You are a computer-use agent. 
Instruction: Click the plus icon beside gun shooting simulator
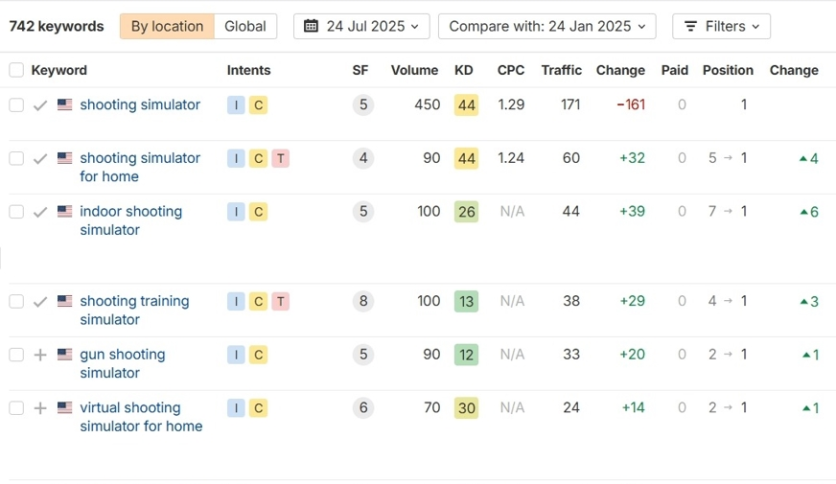pyautogui.click(x=40, y=355)
